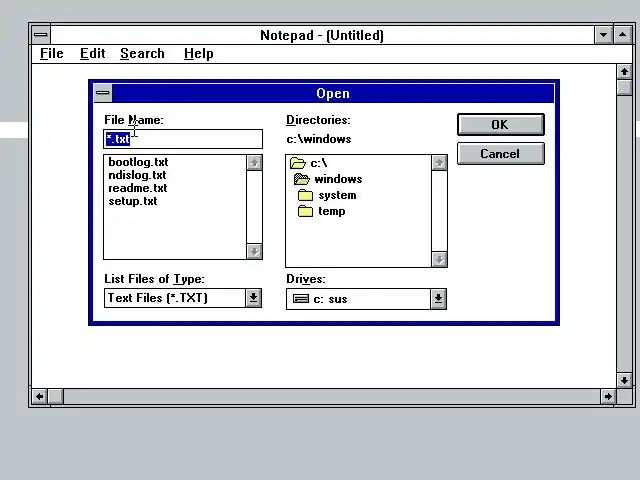Image resolution: width=640 pixels, height=480 pixels.
Task: Click Notepad vertical scroll up arrow
Action: 624,72
